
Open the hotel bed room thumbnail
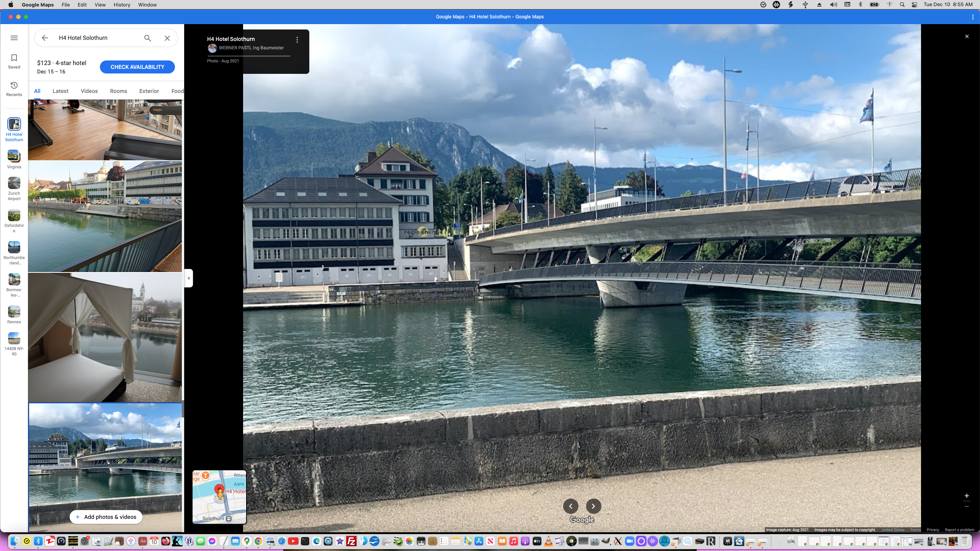pos(105,337)
